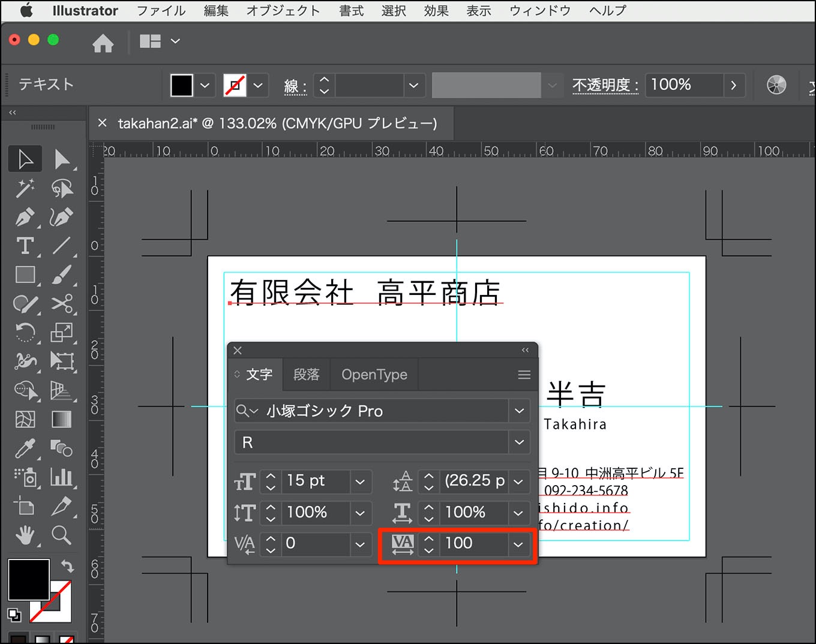Switch to the OpenType tab
The height and width of the screenshot is (644, 816).
[374, 375]
